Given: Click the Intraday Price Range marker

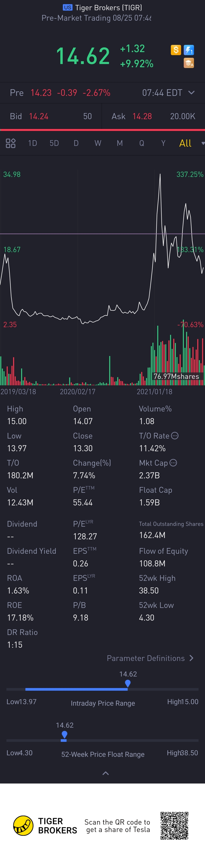Looking at the screenshot, I should pyautogui.click(x=128, y=683).
